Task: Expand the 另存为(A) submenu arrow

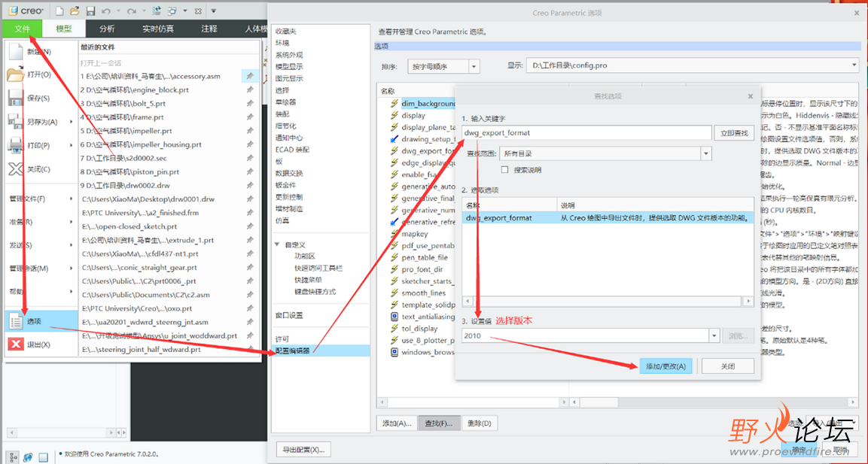Action: pos(72,122)
